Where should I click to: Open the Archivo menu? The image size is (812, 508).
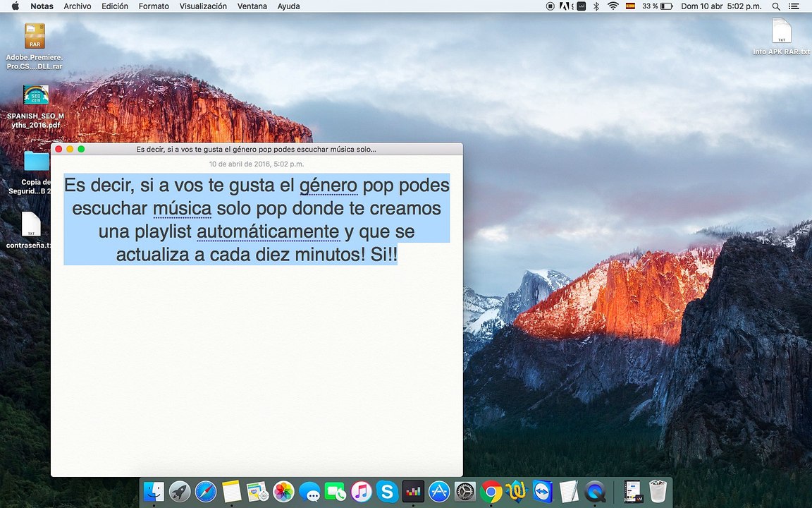point(77,6)
